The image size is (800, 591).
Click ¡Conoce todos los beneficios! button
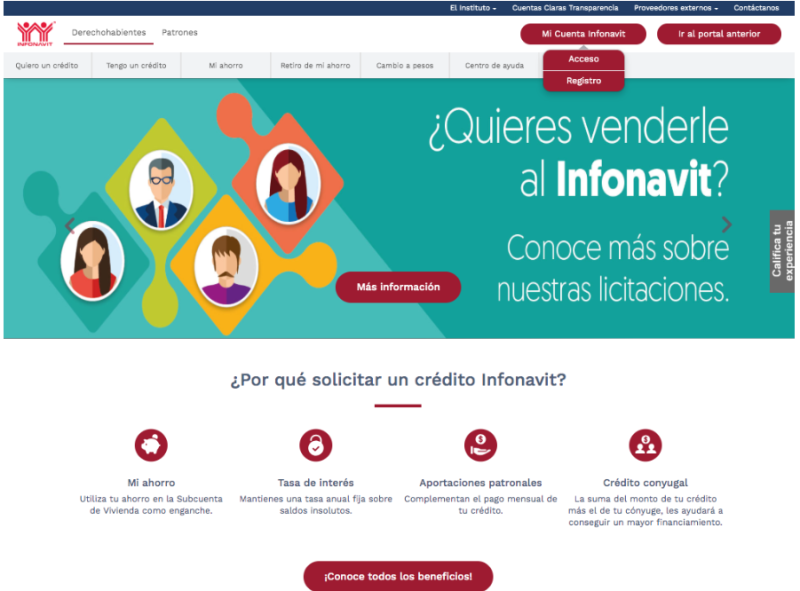[398, 576]
